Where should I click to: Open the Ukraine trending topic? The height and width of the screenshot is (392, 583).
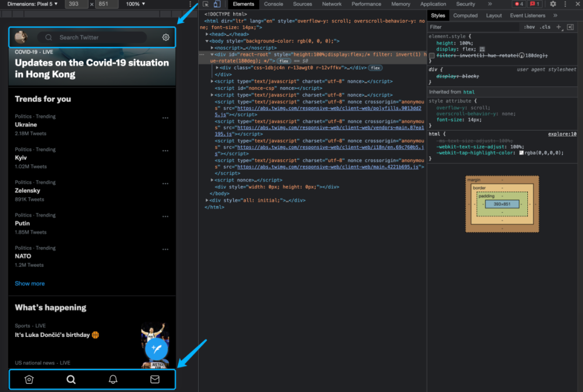pos(26,125)
